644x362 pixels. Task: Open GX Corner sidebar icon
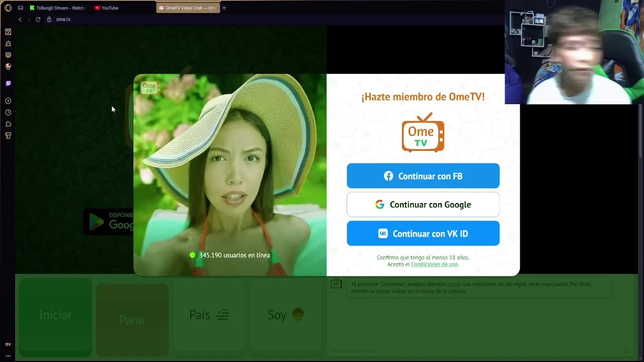8,32
